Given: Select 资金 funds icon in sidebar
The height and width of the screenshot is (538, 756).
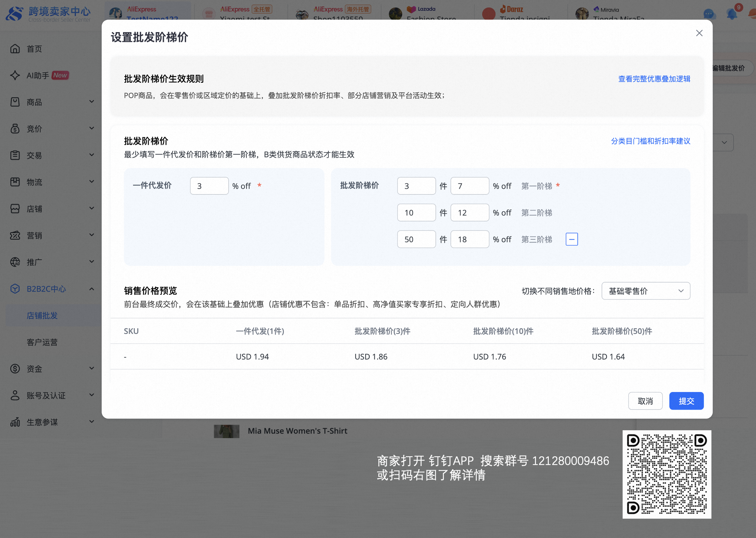Looking at the screenshot, I should tap(15, 369).
